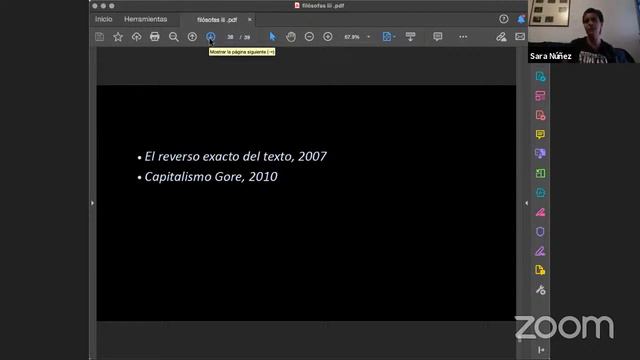The image size is (640, 360).
Task: Select the arrow selection tool
Action: point(273,37)
